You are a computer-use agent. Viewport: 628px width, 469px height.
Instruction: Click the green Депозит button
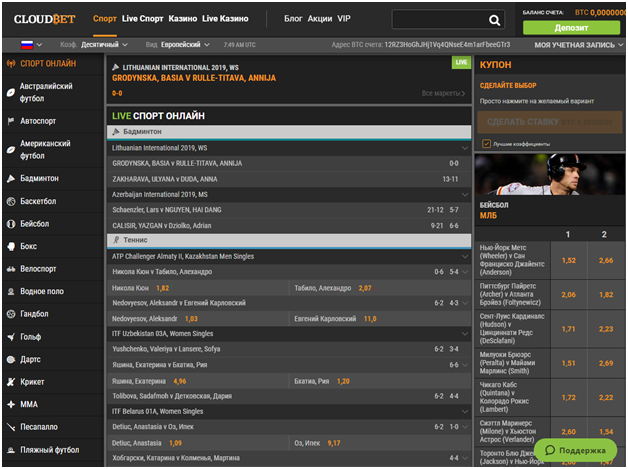click(x=571, y=28)
